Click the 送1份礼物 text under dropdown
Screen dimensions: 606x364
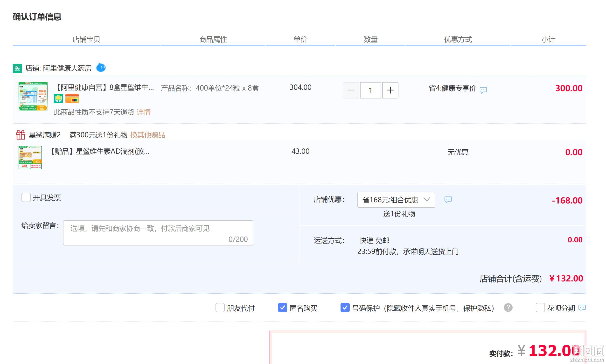pos(399,214)
